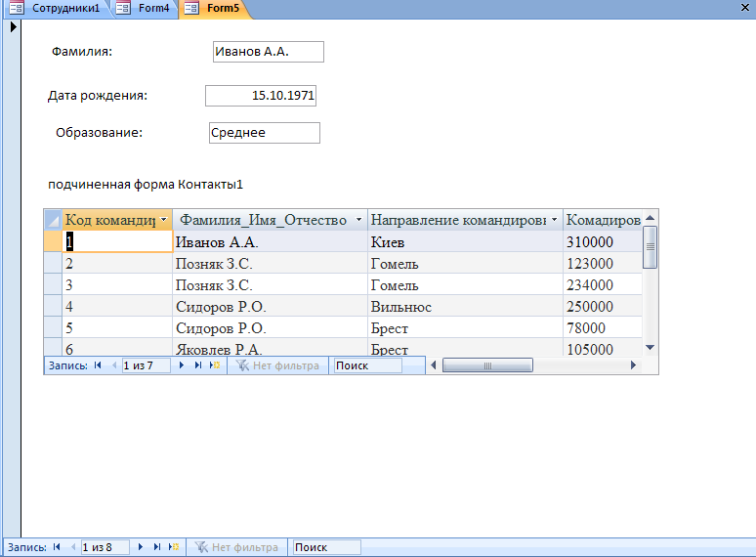The width and height of the screenshot is (756, 557).
Task: Open Направление командировки column dropdown arrow
Action: point(554,220)
